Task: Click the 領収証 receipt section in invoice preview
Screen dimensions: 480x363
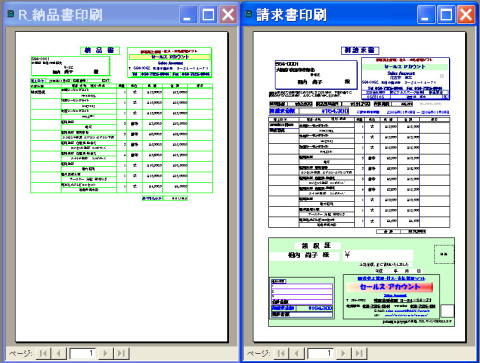Action: (x=361, y=282)
